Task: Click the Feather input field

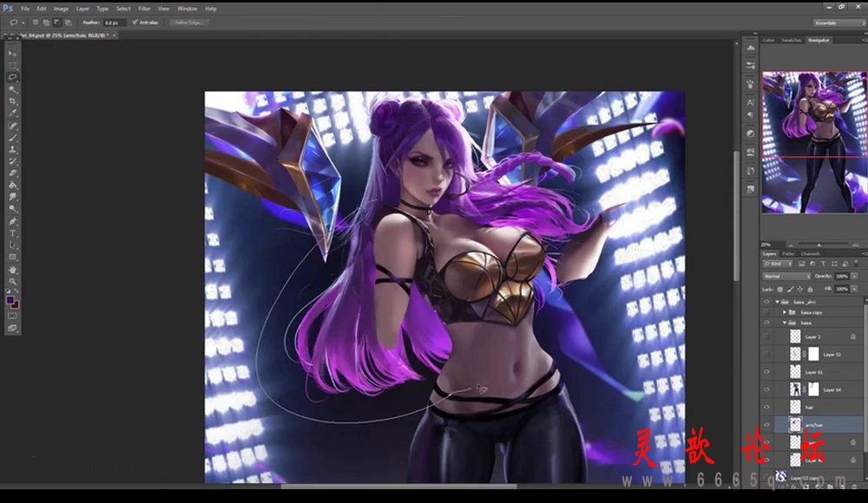Action: click(114, 23)
